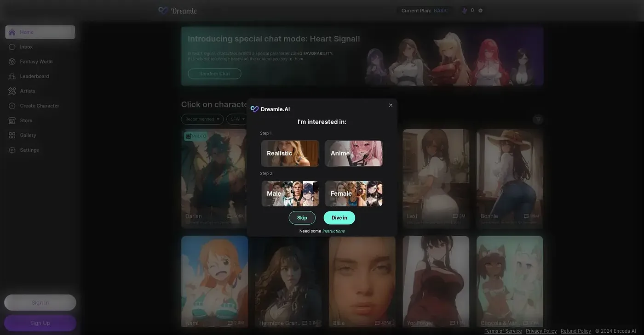The width and height of the screenshot is (644, 335).
Task: Click the coin balance icon in header
Action: (465, 10)
